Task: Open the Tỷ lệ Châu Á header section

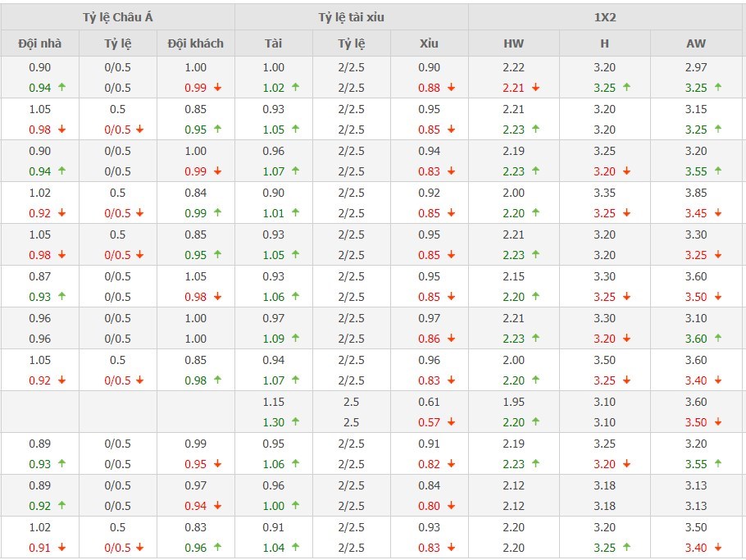Action: pos(118,17)
